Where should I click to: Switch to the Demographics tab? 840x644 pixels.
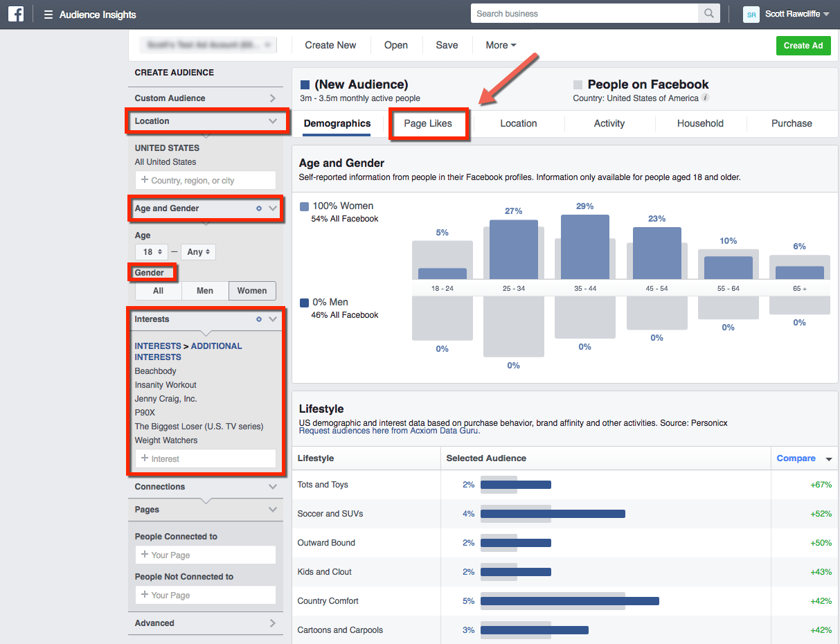(337, 123)
